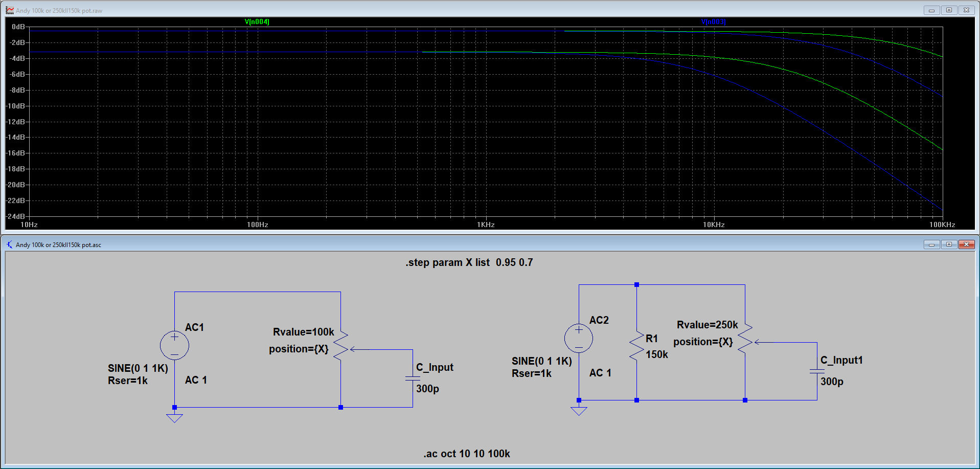The width and height of the screenshot is (980, 469).
Task: Click the R1 resistor symbol
Action: (x=636, y=346)
